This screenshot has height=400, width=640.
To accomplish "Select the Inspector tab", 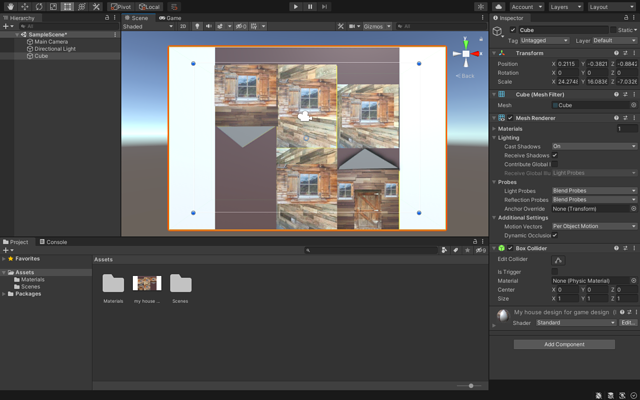I will click(508, 18).
